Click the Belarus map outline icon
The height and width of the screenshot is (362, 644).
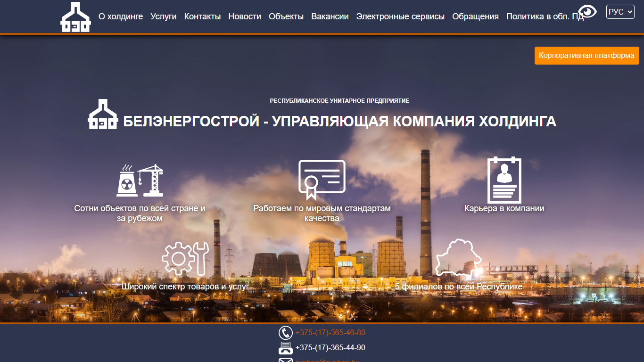click(x=459, y=257)
